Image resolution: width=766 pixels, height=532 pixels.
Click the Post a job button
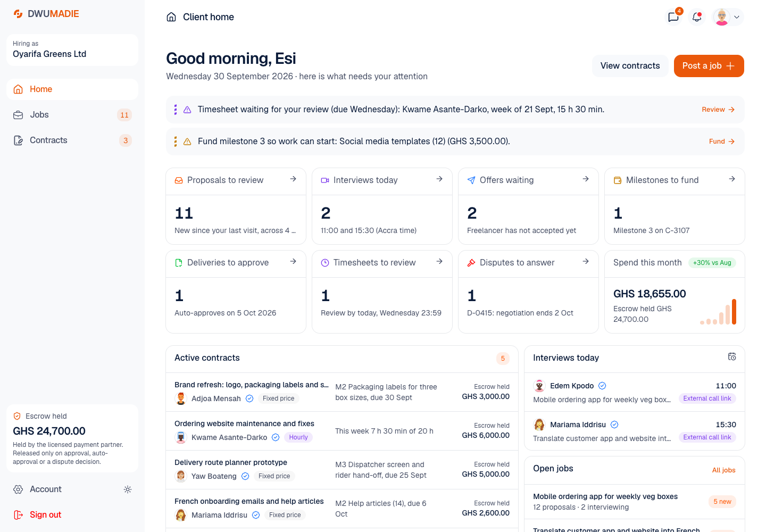(x=709, y=66)
